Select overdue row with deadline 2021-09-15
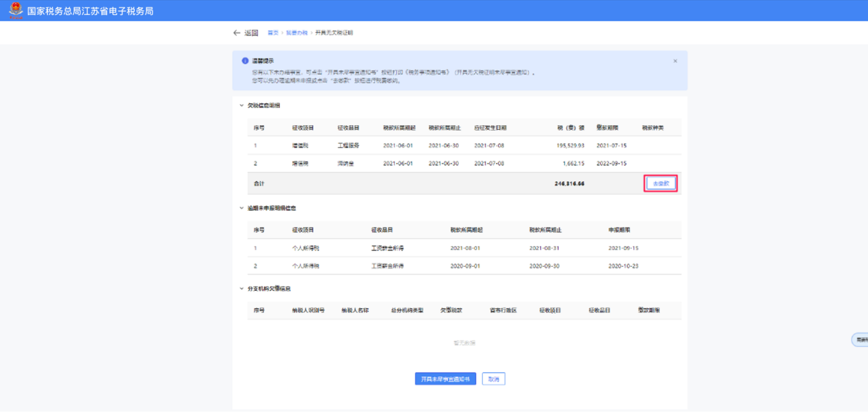 [x=464, y=248]
